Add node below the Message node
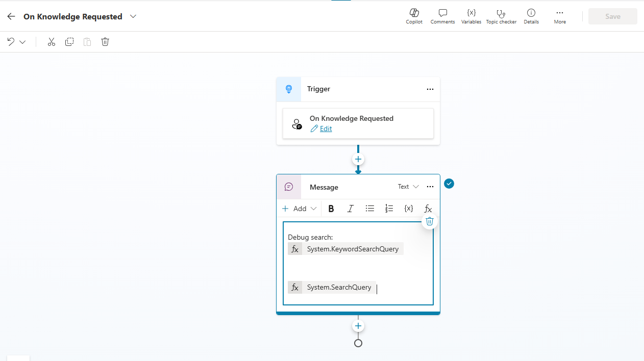Viewport: 644px width, 361px height. pyautogui.click(x=358, y=326)
